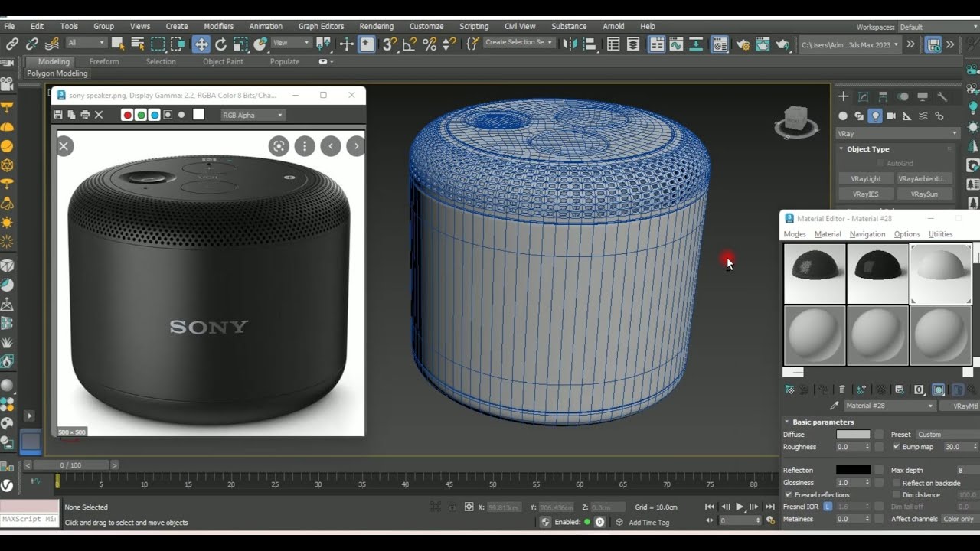Open Curve Editor icon
The image size is (980, 551).
pos(677,44)
